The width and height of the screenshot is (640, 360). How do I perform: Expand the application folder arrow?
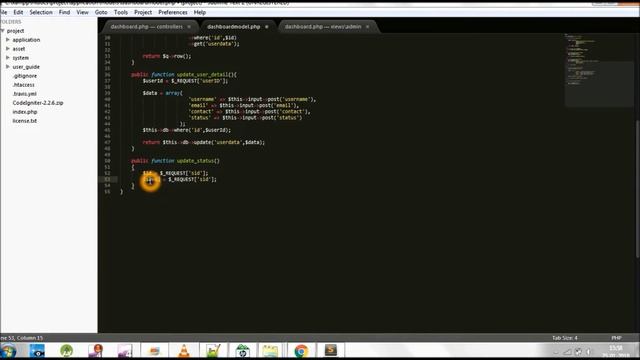8,40
